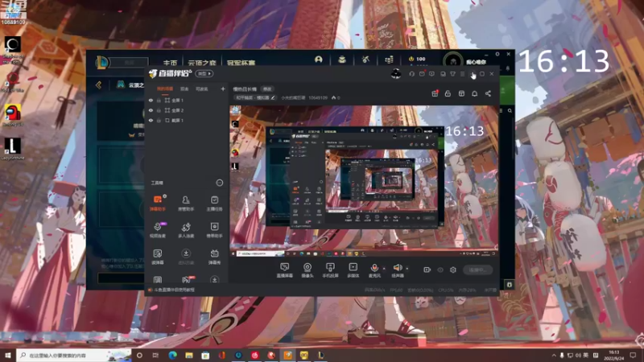Click room ID 10649109 text

coord(318,97)
